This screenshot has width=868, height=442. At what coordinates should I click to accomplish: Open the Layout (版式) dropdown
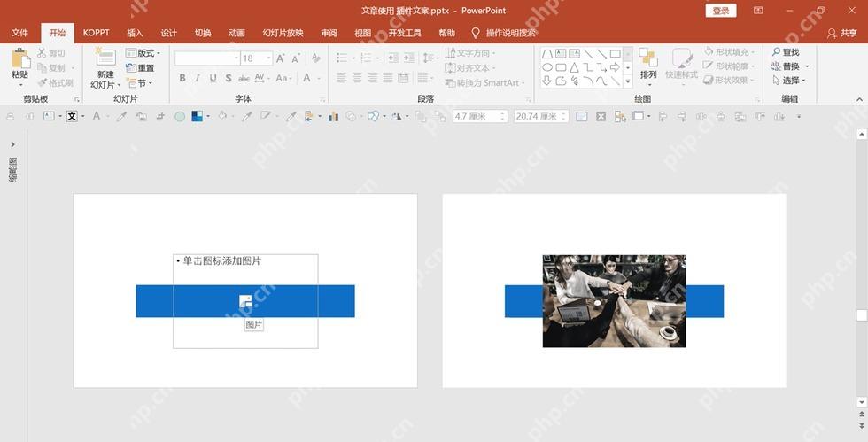click(x=143, y=53)
